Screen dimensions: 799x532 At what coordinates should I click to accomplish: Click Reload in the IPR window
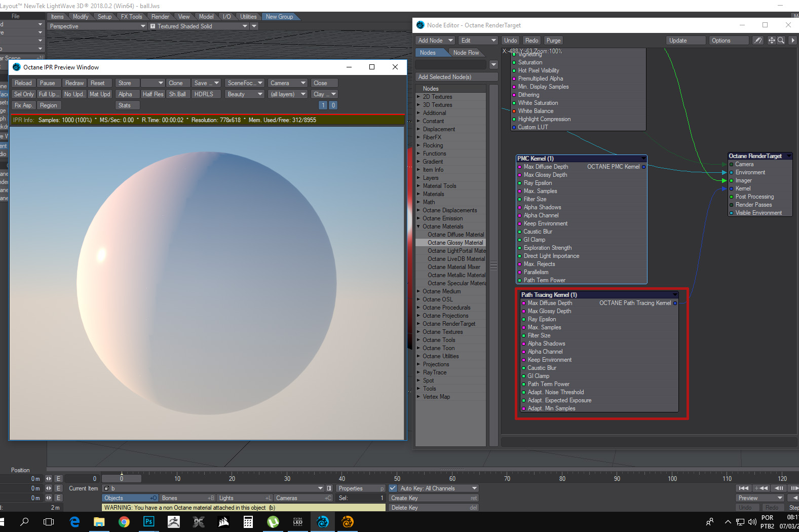23,83
